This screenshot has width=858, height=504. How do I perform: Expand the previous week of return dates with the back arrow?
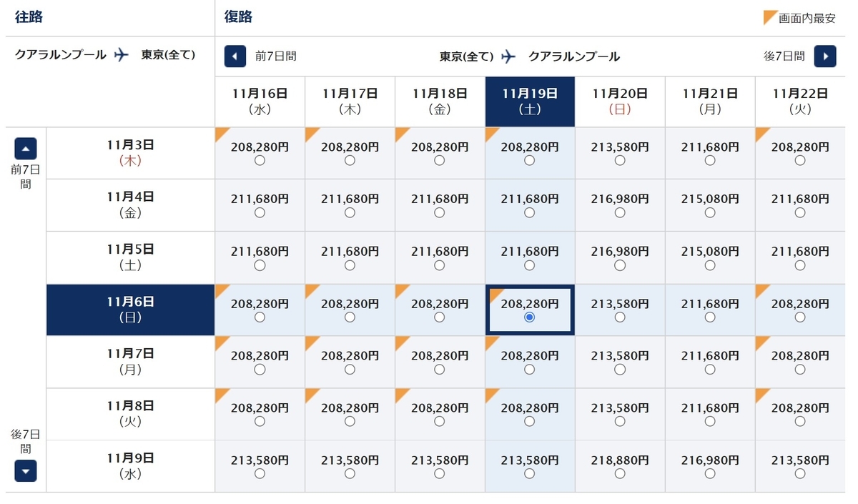pyautogui.click(x=235, y=56)
